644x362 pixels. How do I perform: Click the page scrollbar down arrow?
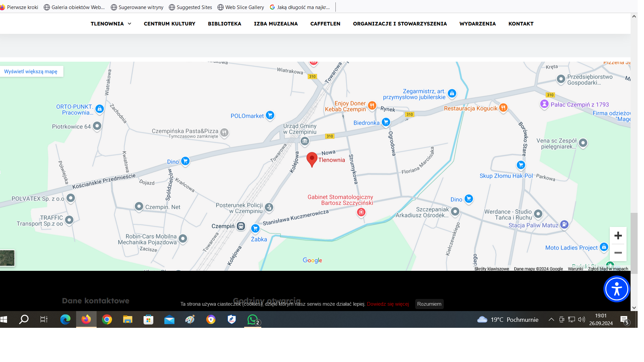coord(634,307)
